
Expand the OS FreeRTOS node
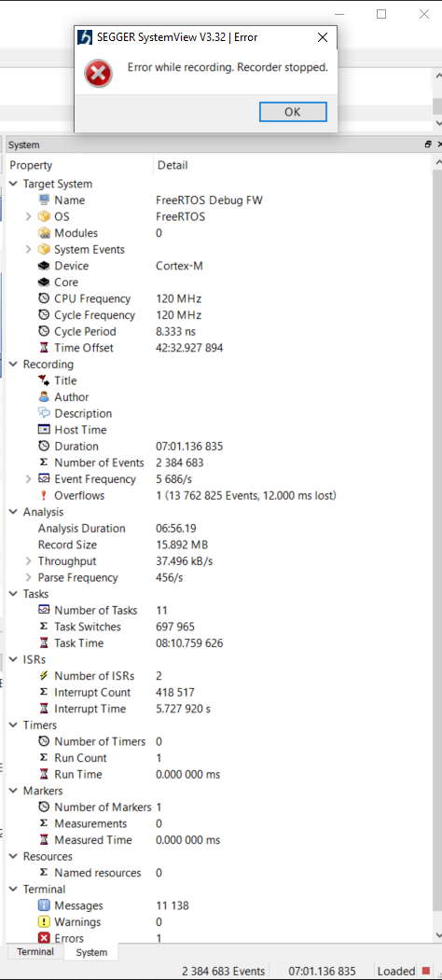pos(28,217)
